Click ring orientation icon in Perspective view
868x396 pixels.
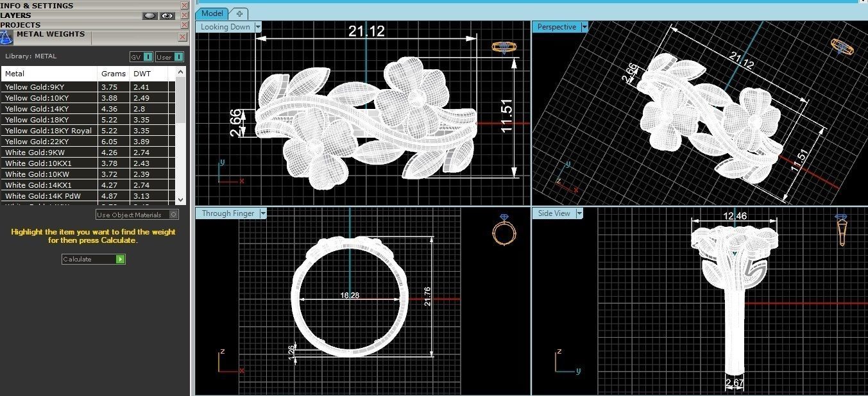[842, 46]
